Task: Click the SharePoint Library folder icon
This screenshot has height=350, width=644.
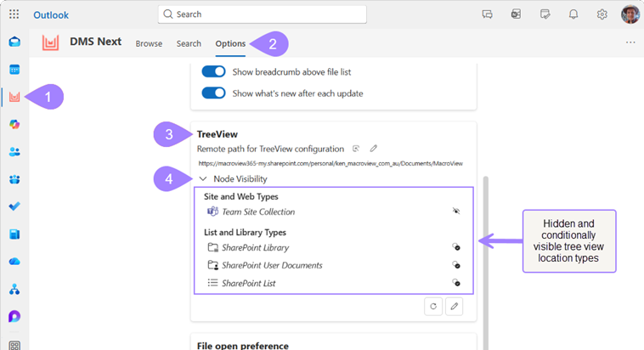Action: coord(212,247)
